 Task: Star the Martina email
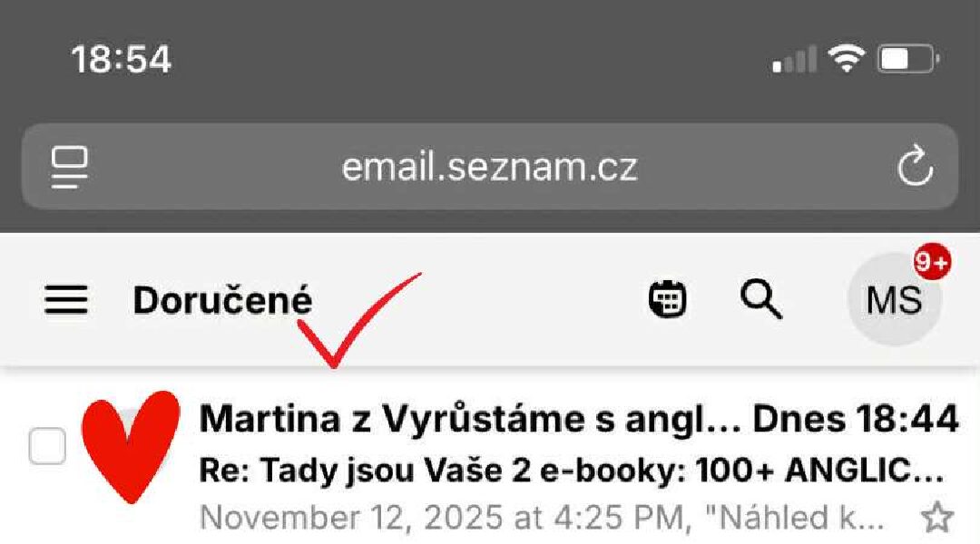[x=936, y=517]
